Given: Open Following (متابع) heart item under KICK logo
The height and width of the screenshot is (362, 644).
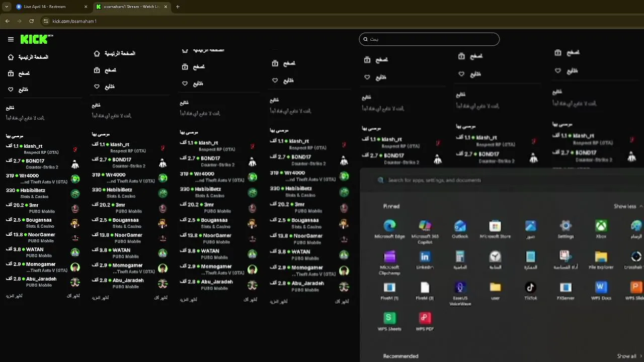Looking at the screenshot, I should (18, 89).
